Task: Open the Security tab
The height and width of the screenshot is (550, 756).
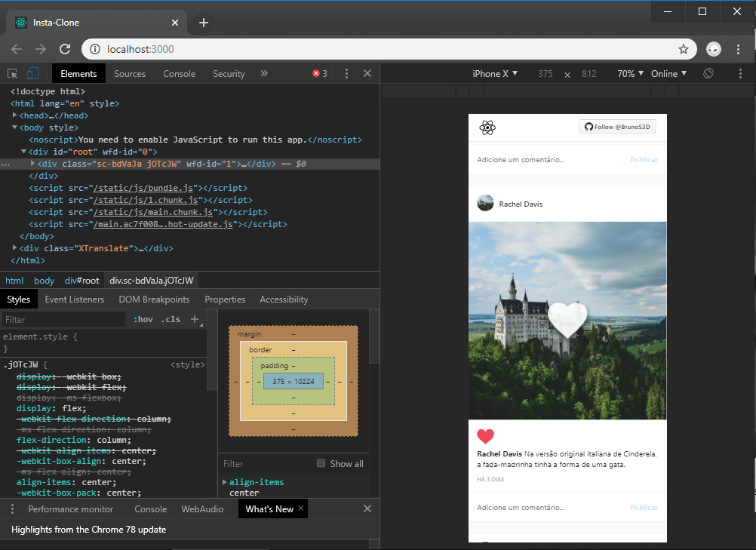Action: click(229, 74)
